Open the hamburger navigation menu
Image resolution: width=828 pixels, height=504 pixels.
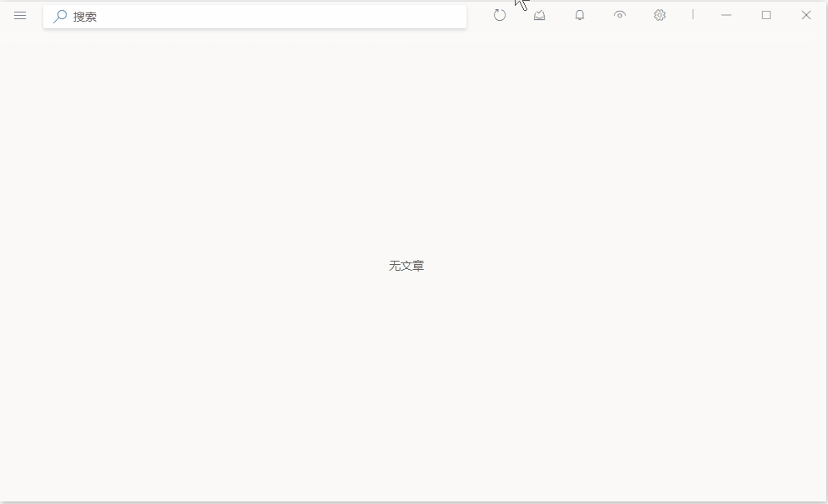click(x=20, y=16)
